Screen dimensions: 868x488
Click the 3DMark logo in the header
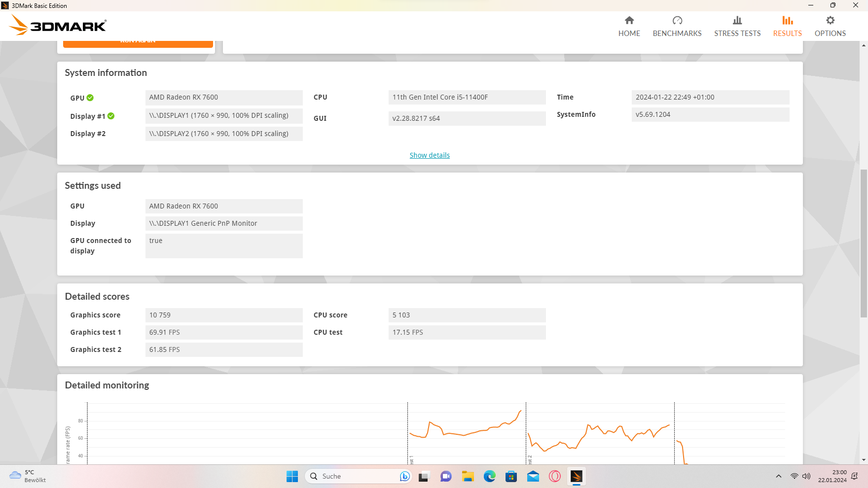pos(58,25)
